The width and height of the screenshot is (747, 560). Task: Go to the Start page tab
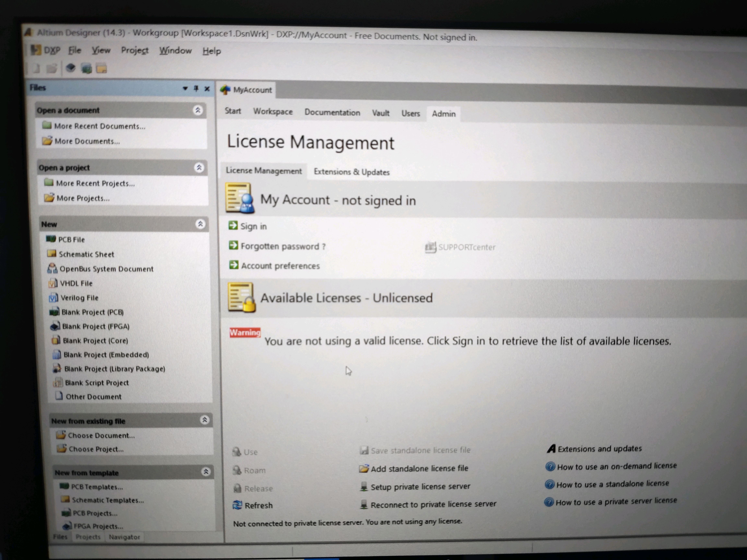click(233, 111)
